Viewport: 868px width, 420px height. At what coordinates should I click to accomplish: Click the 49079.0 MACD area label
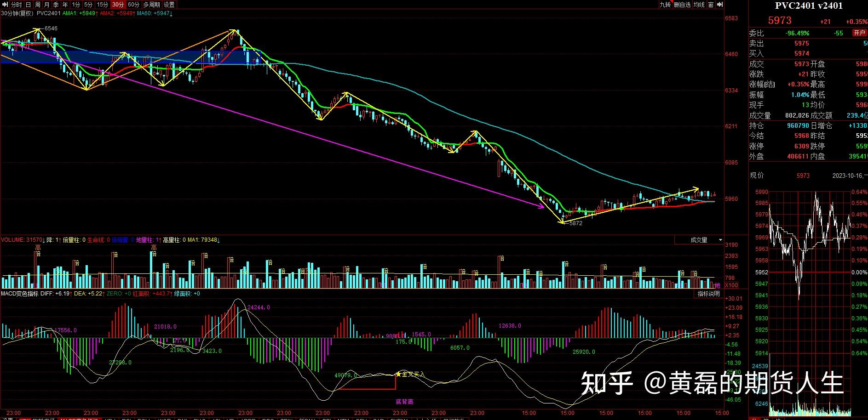coord(346,375)
